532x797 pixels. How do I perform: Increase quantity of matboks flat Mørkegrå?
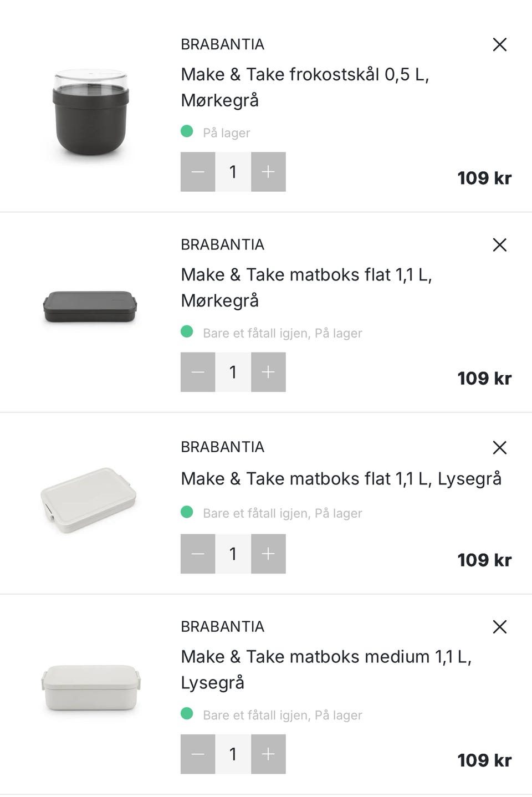(268, 372)
